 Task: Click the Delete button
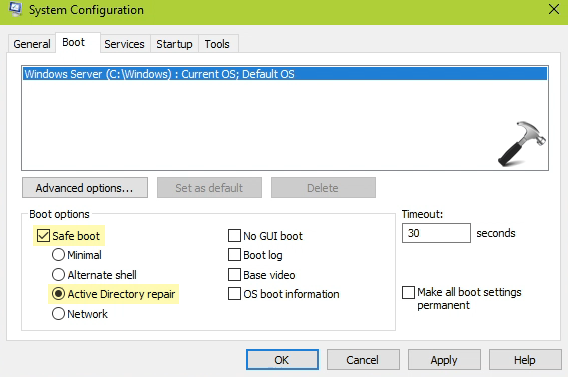(323, 188)
